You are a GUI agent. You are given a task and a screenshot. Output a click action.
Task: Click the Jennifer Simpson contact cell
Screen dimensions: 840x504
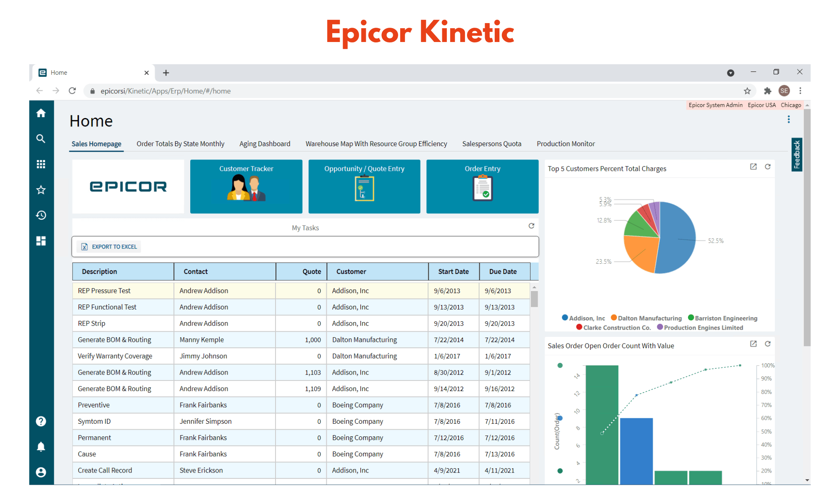[x=225, y=421]
